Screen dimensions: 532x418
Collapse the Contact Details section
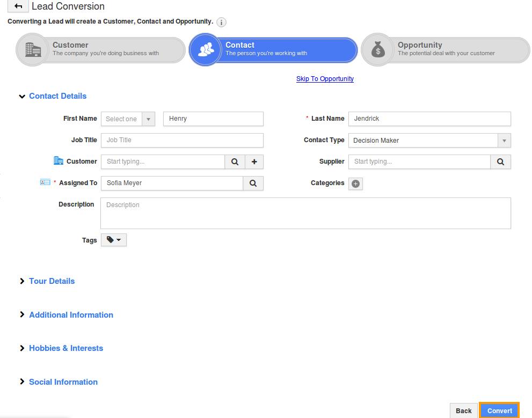[22, 96]
